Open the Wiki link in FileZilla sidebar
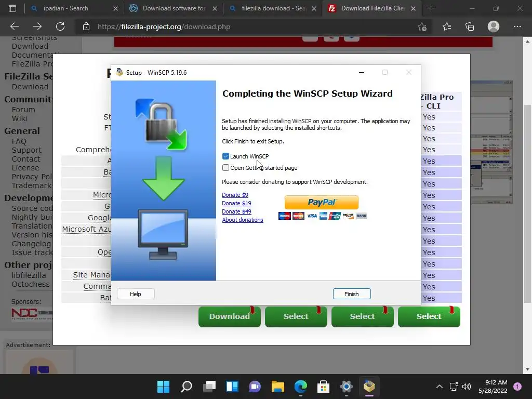 pyautogui.click(x=19, y=118)
